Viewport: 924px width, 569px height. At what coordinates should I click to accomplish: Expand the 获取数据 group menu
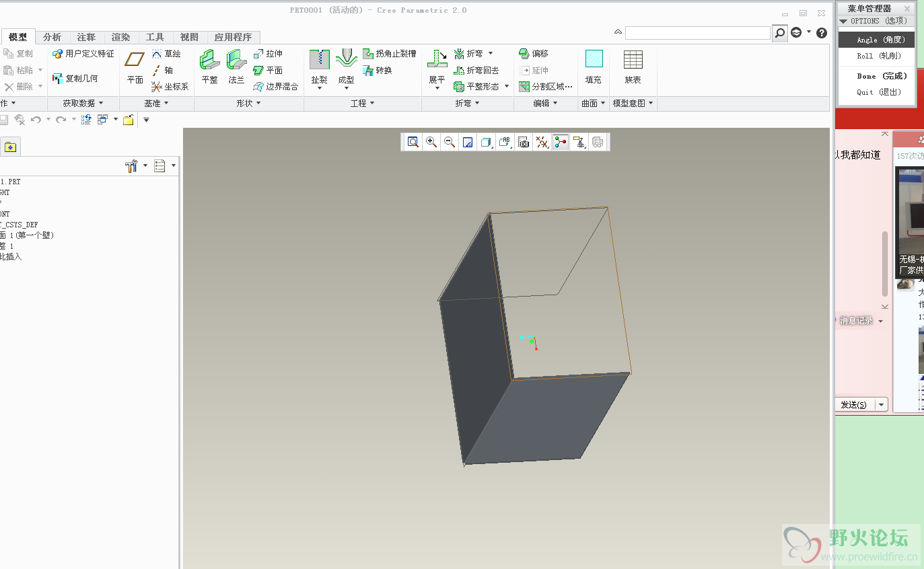[x=83, y=103]
